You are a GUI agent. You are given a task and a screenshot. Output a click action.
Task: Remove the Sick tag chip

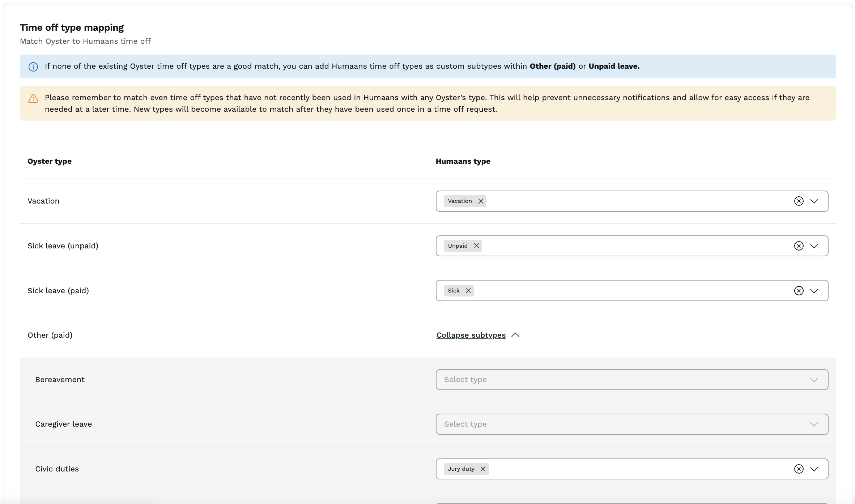(x=468, y=291)
